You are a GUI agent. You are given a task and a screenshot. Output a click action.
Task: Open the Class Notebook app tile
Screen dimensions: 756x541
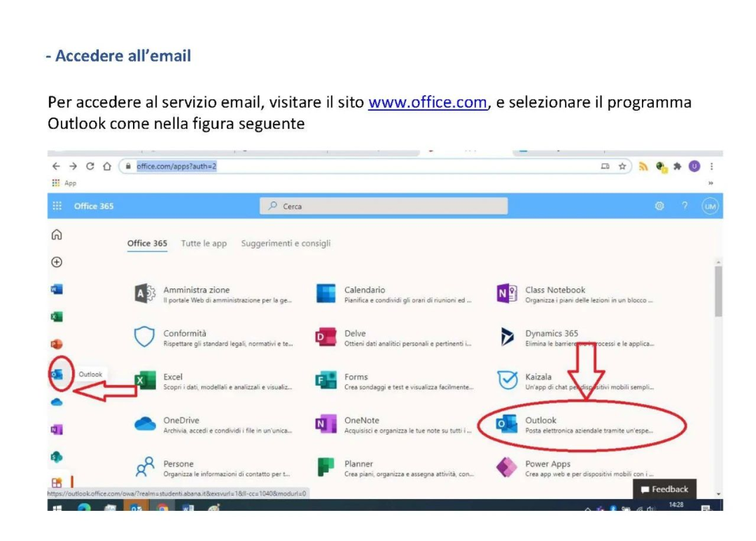[x=575, y=294]
